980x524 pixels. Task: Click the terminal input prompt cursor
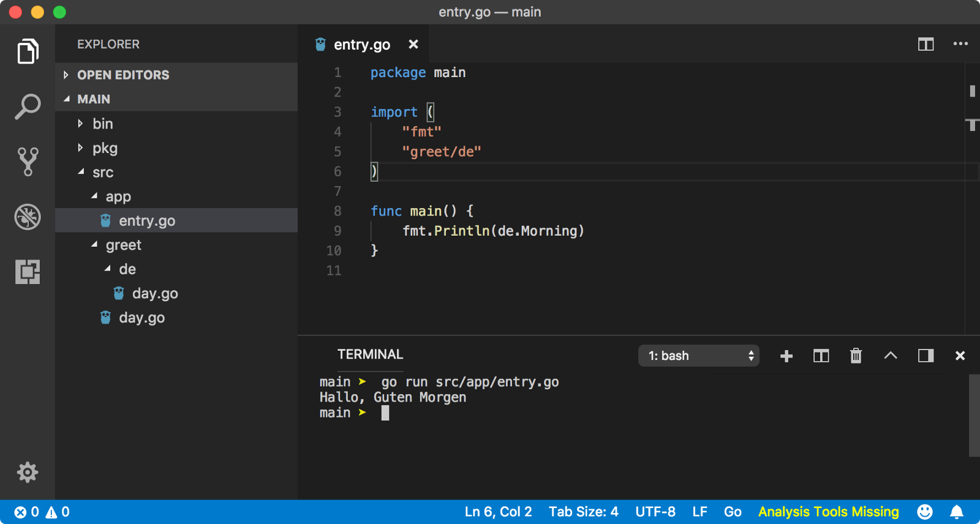click(385, 413)
